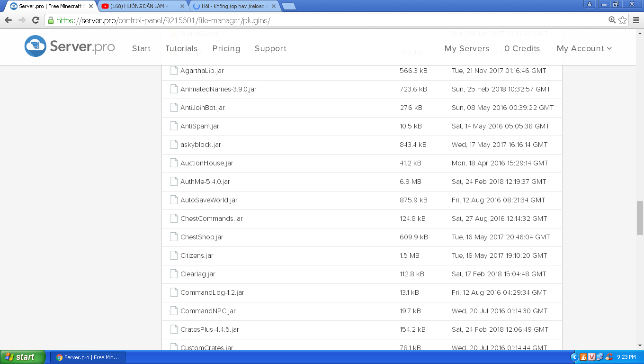Image resolution: width=644 pixels, height=364 pixels.
Task: Click the file icon beside AuctionHouse.jar
Action: tap(174, 163)
